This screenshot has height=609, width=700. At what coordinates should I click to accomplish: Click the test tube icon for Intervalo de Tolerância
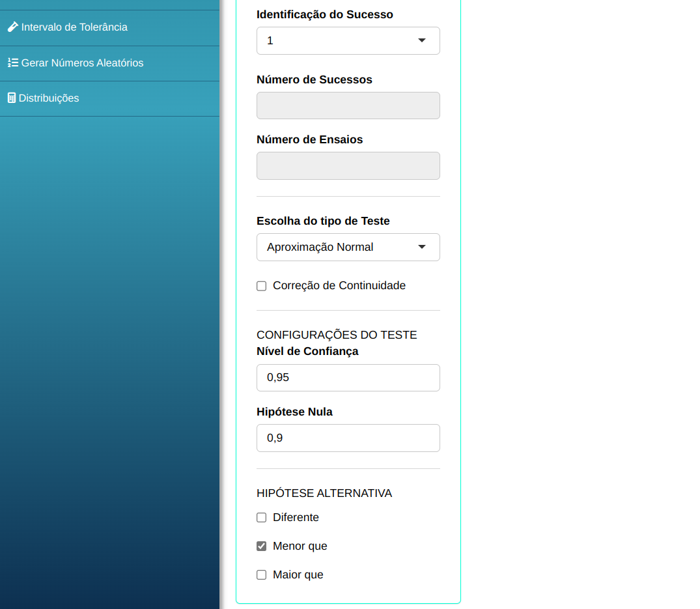(12, 27)
